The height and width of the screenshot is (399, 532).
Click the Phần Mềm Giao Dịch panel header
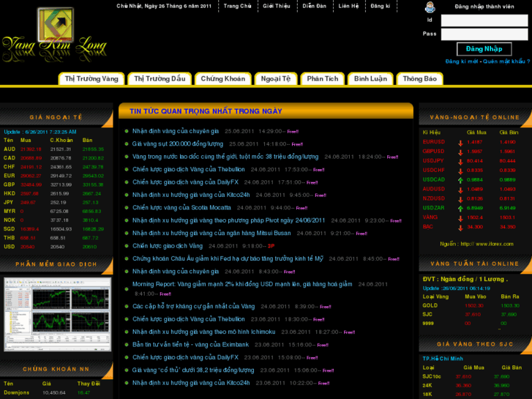56,264
